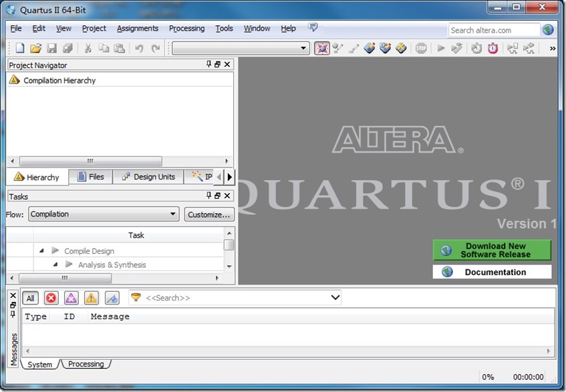
Task: Open a file using the folder icon
Action: (x=35, y=48)
